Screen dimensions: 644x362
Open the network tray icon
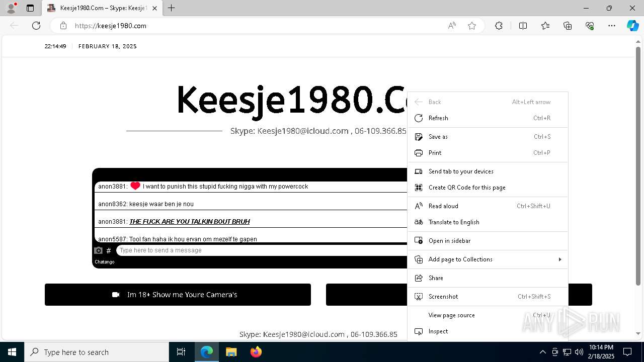[567, 352]
